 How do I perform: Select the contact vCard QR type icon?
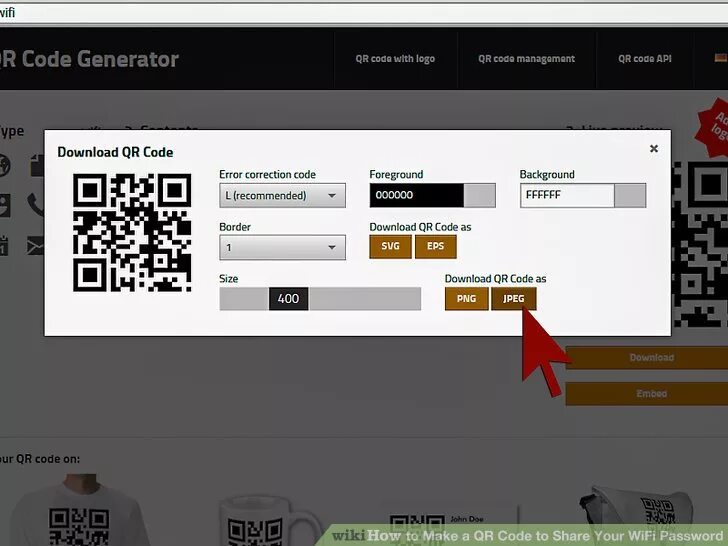coord(5,206)
